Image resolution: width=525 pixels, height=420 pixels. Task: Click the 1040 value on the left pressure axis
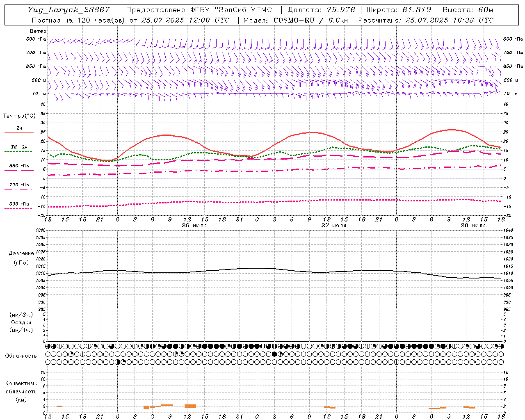point(40,231)
